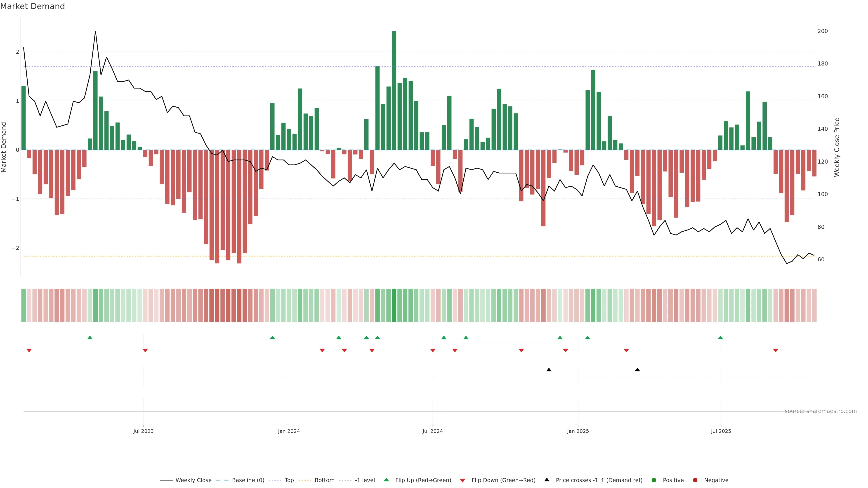This screenshot has width=868, height=488.
Task: Click the green flip-up marker before Jul 2023
Action: (x=90, y=338)
